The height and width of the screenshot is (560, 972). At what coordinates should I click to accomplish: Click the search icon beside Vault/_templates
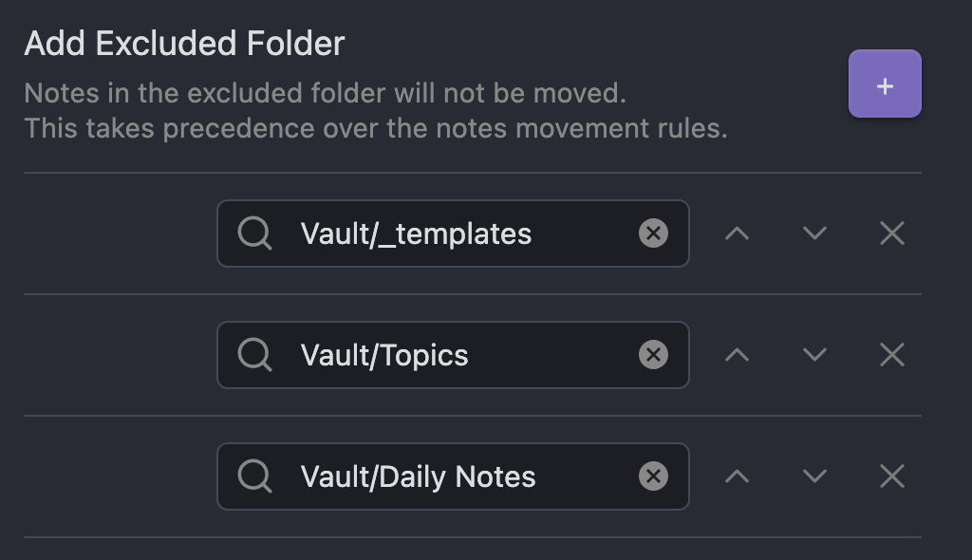pos(254,233)
